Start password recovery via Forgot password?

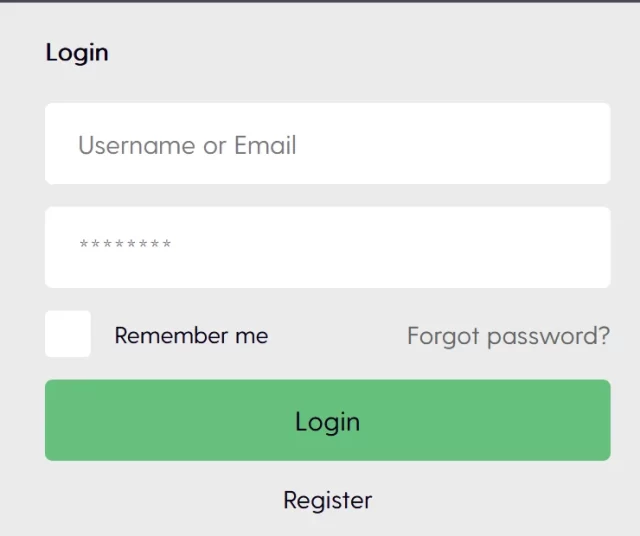coord(508,336)
